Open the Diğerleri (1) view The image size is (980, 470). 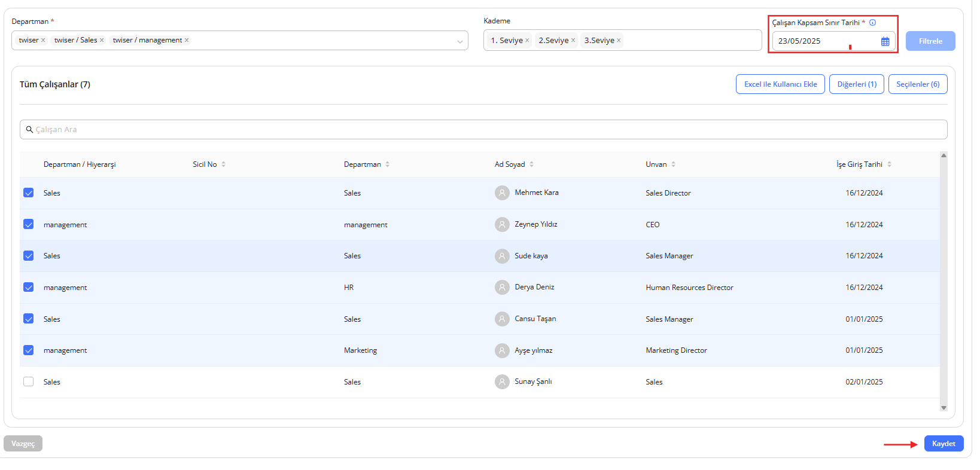[x=856, y=84]
